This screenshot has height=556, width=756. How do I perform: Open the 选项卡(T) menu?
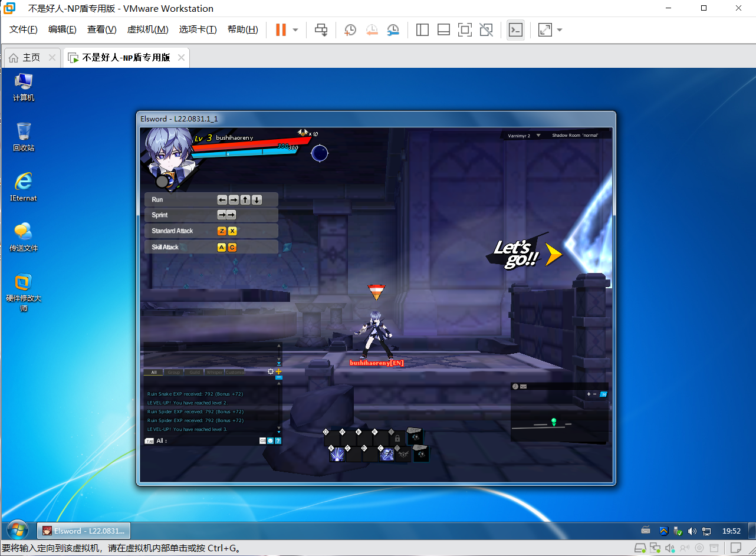pos(198,29)
